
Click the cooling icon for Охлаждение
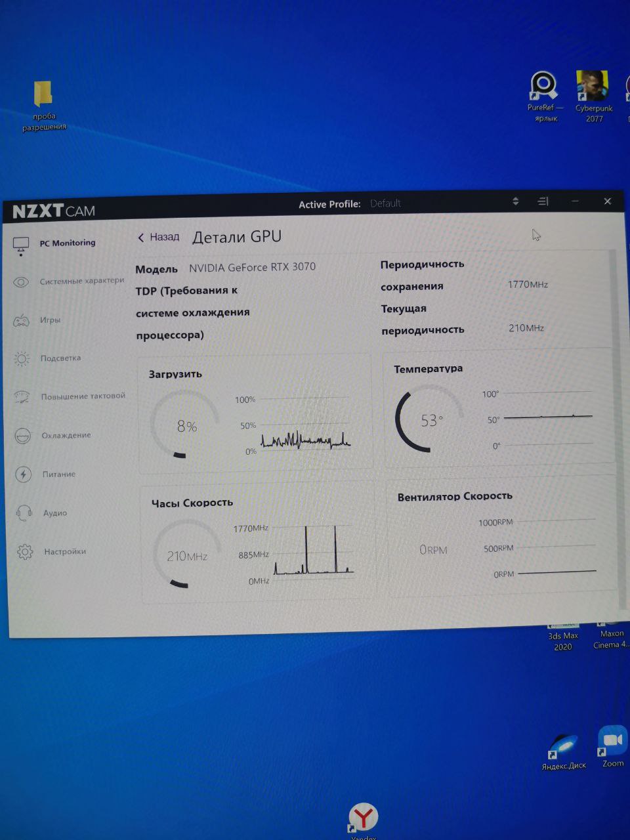point(23,435)
